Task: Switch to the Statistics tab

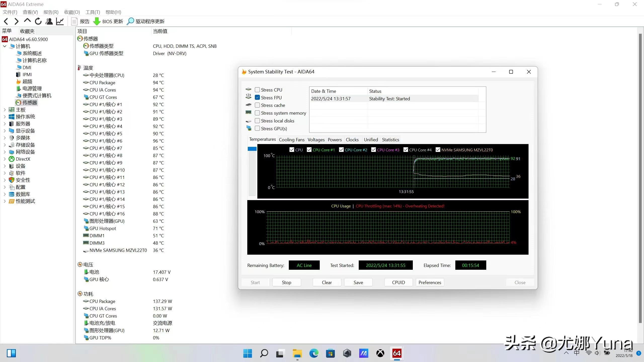Action: tap(390, 140)
